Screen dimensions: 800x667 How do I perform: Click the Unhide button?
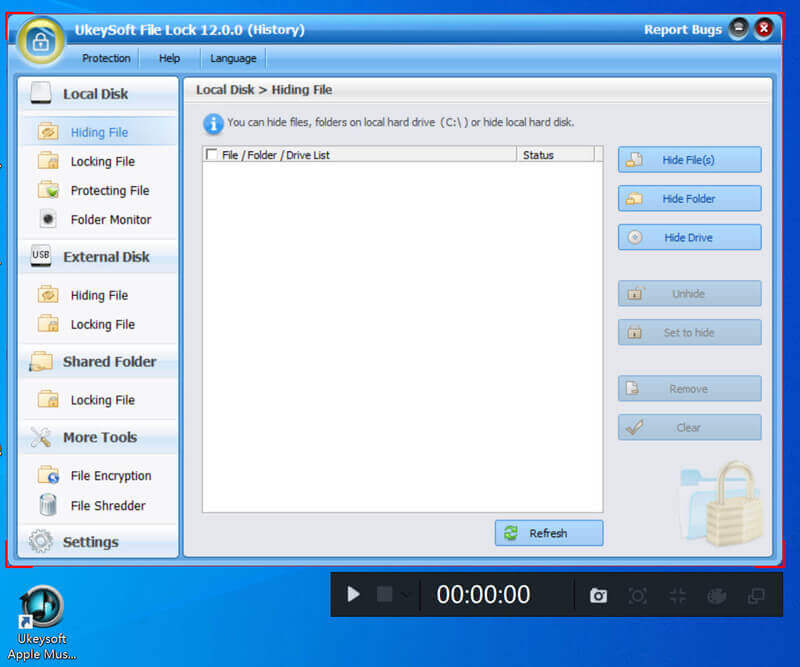click(x=689, y=293)
